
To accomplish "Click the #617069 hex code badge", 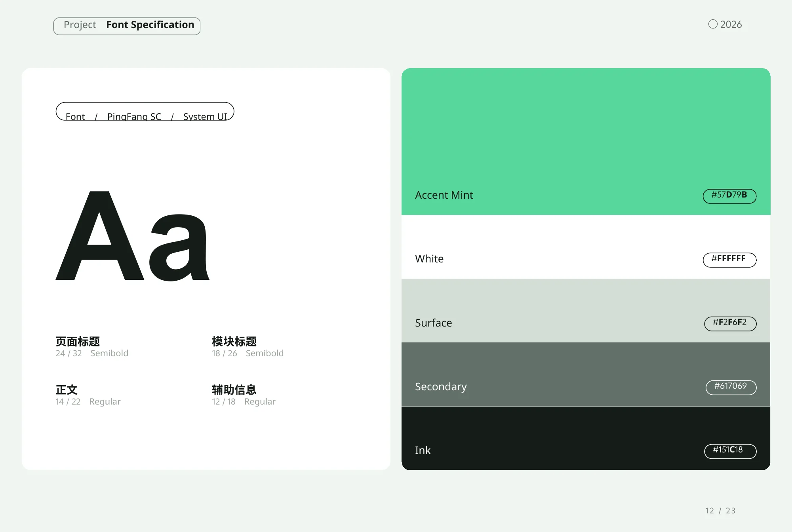I will (731, 388).
